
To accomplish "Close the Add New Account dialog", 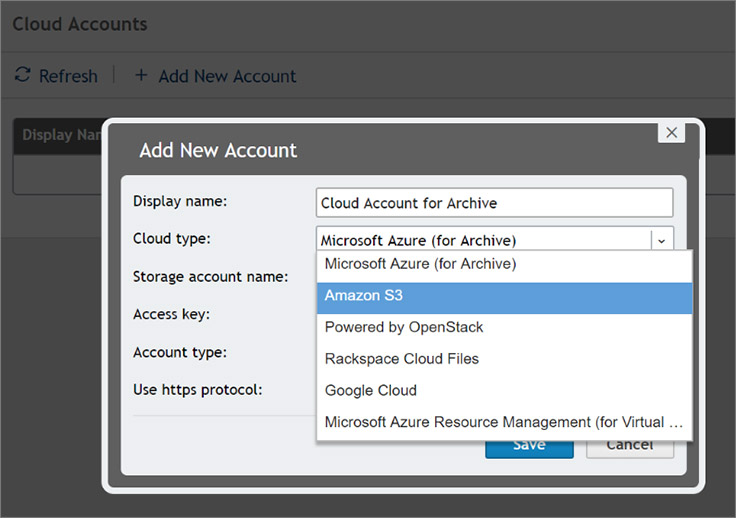I will click(671, 133).
